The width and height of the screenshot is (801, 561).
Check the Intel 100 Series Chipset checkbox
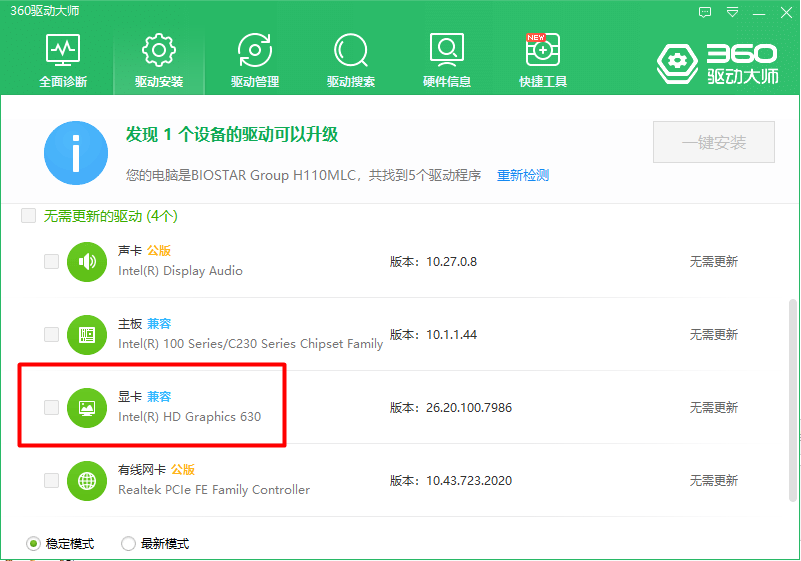point(51,335)
